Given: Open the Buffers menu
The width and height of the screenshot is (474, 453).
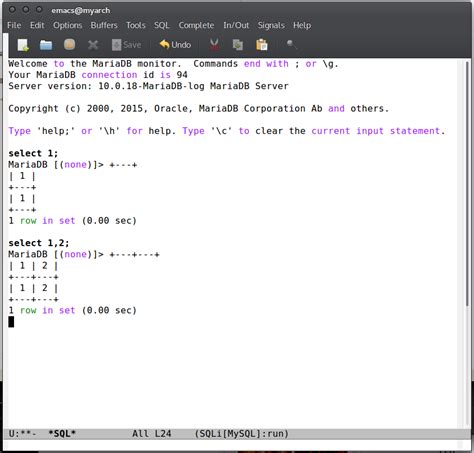Looking at the screenshot, I should click(x=104, y=25).
